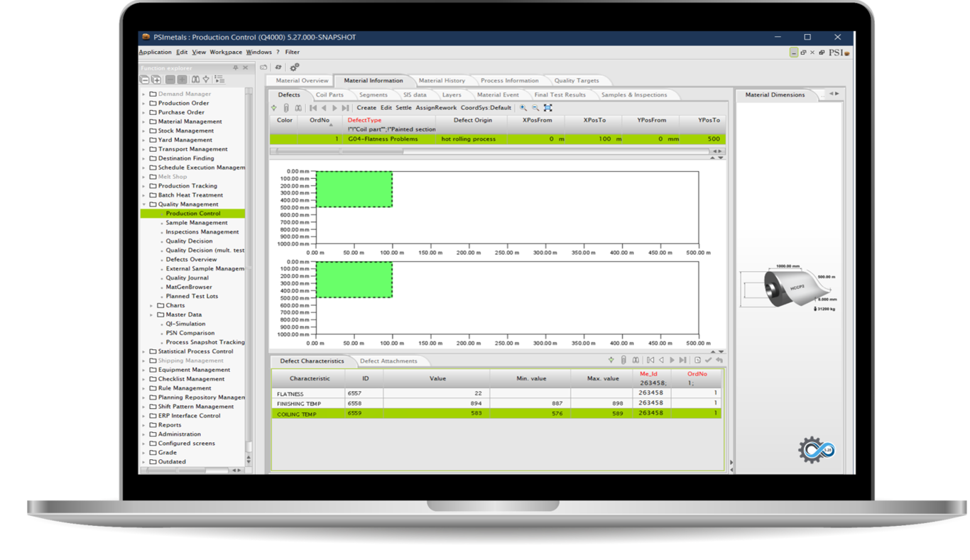Image resolution: width=970 pixels, height=560 pixels.
Task: Open Defects Overview in the tree
Action: [191, 260]
